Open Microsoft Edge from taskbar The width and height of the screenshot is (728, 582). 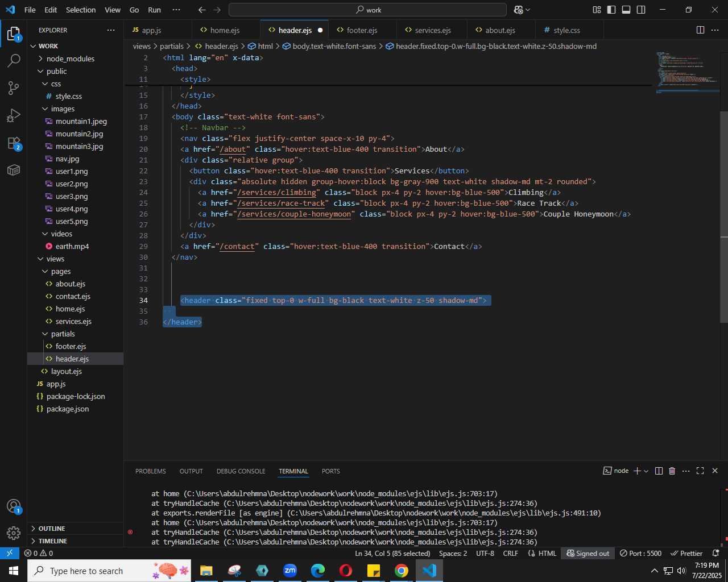pyautogui.click(x=318, y=571)
